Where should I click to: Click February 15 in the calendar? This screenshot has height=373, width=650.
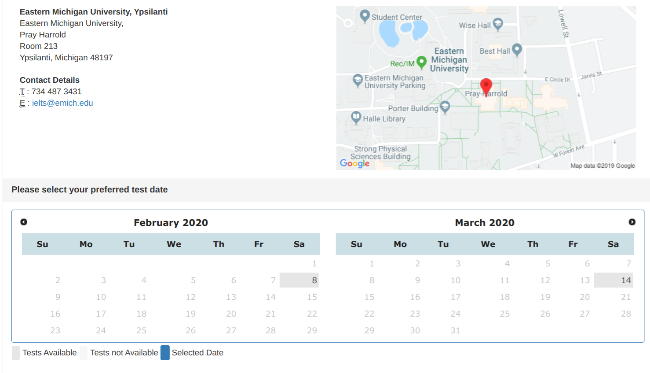point(312,297)
